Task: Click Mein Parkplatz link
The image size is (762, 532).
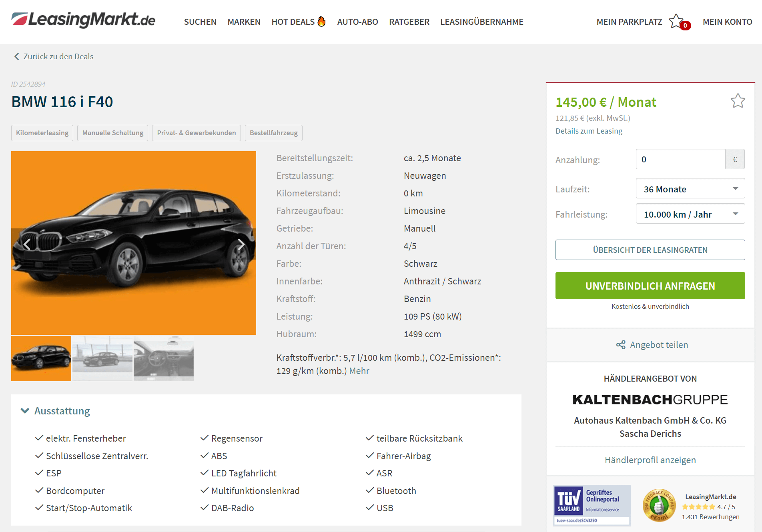Action: (x=629, y=22)
